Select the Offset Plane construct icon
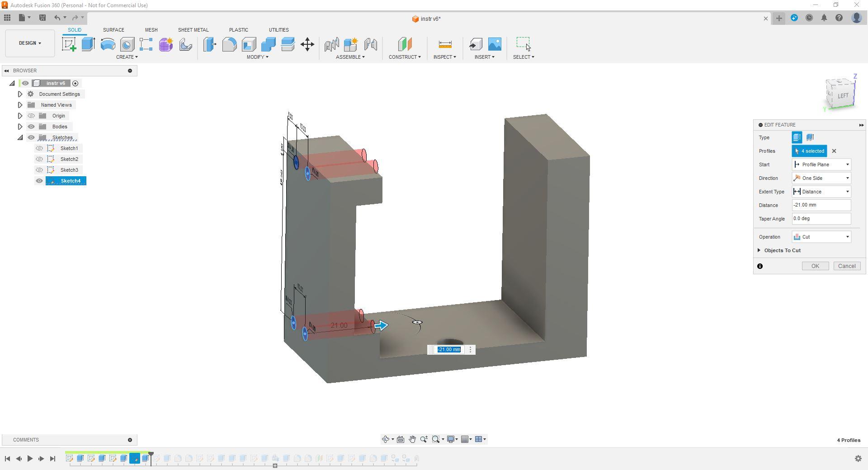This screenshot has height=470, width=868. coord(405,44)
